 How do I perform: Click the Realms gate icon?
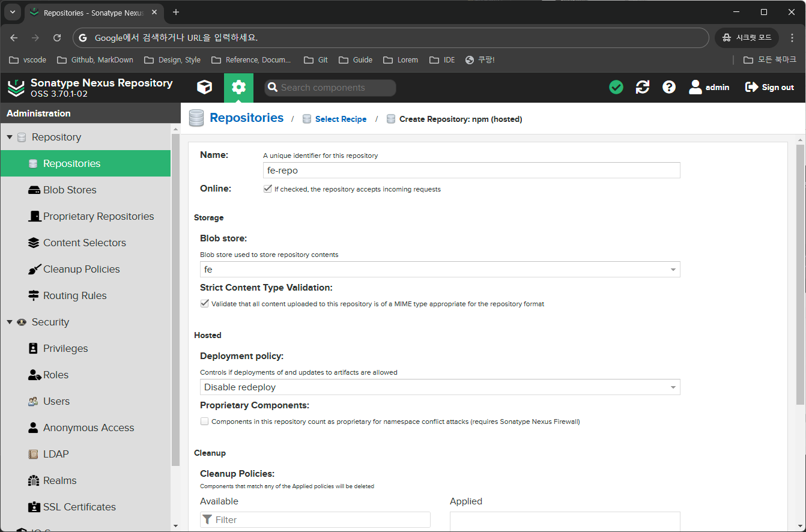click(x=34, y=480)
